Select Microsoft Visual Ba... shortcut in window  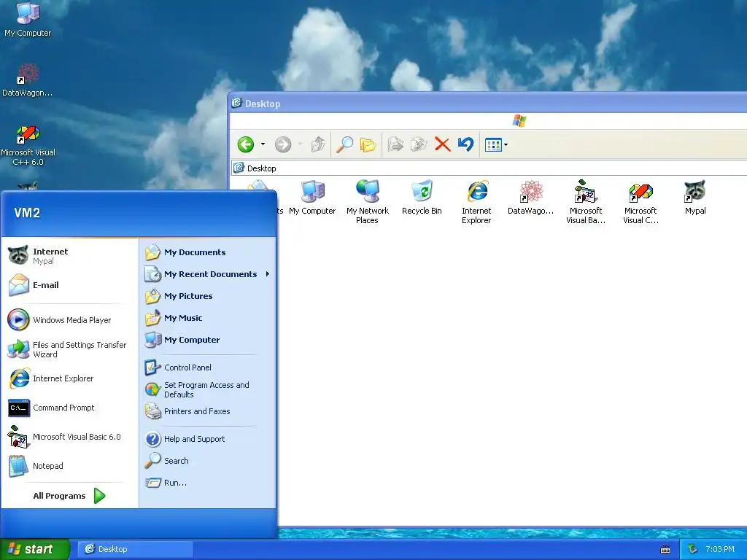click(x=586, y=203)
